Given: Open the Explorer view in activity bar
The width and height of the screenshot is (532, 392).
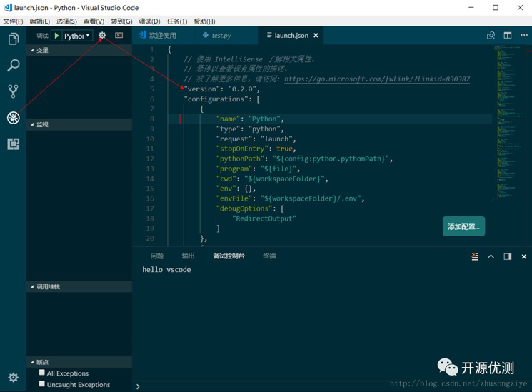Looking at the screenshot, I should click(x=14, y=39).
